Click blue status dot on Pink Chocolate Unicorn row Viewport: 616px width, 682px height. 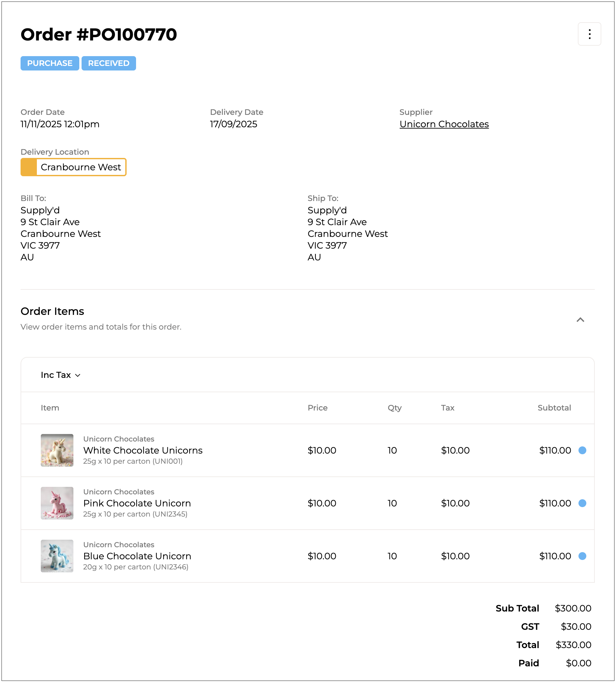[x=582, y=503]
